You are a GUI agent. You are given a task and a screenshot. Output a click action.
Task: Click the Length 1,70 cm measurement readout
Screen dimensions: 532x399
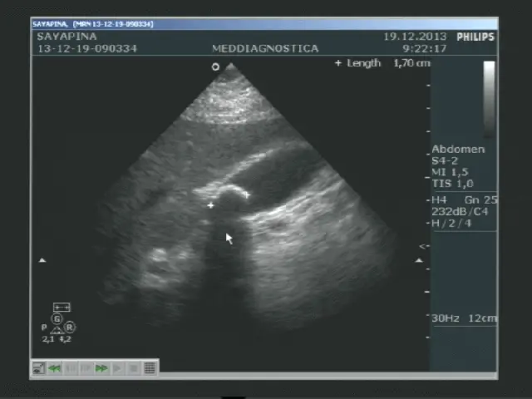coord(382,63)
